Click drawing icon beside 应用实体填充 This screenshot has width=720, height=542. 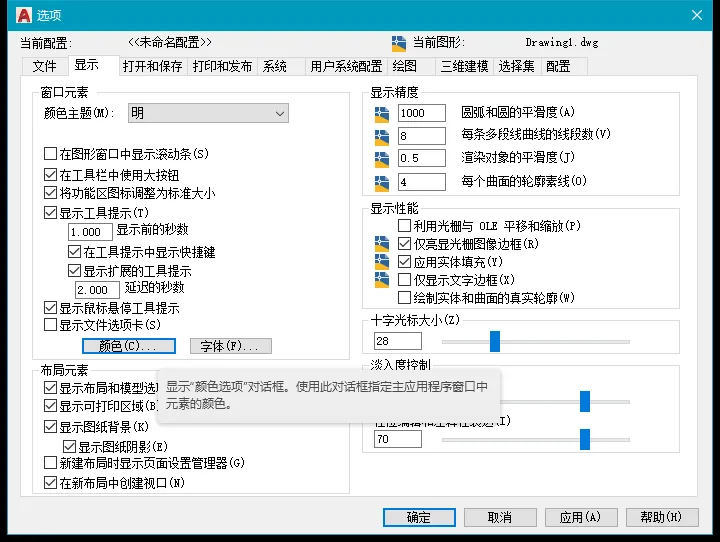coord(382,261)
